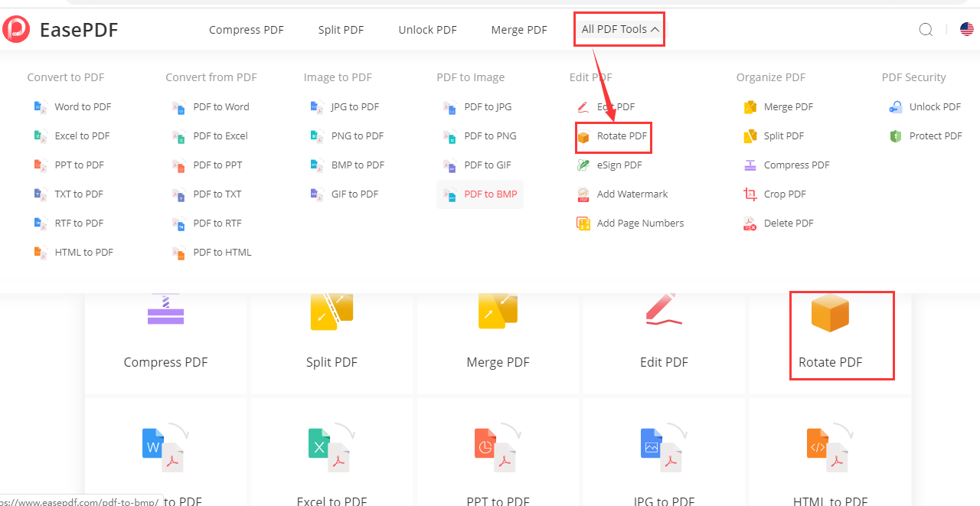
Task: Open Compress PDF in top navigation
Action: point(246,30)
